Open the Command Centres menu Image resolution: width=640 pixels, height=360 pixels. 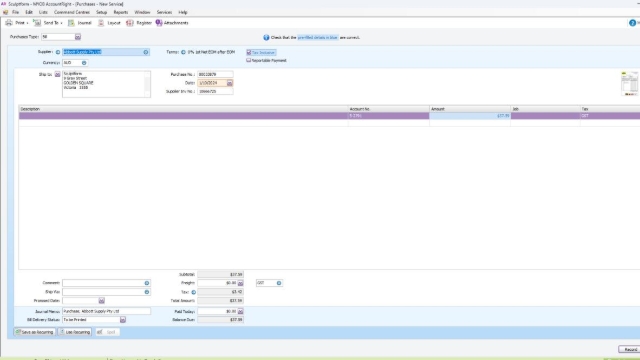72,12
